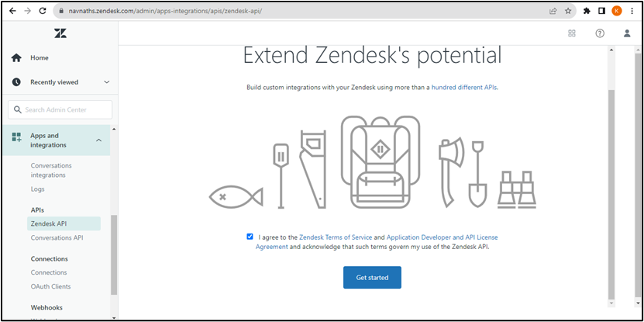Bookmark this page with the star icon
Image resolution: width=644 pixels, height=322 pixels.
[568, 11]
